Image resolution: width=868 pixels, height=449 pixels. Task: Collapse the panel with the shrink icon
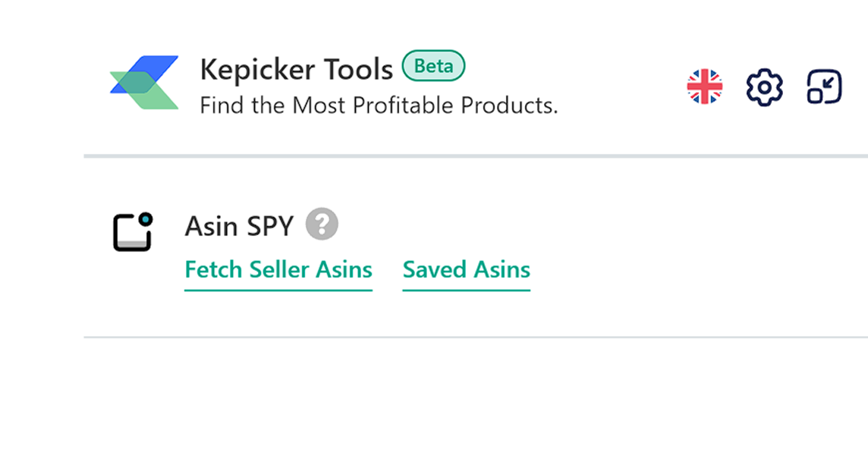click(x=824, y=87)
